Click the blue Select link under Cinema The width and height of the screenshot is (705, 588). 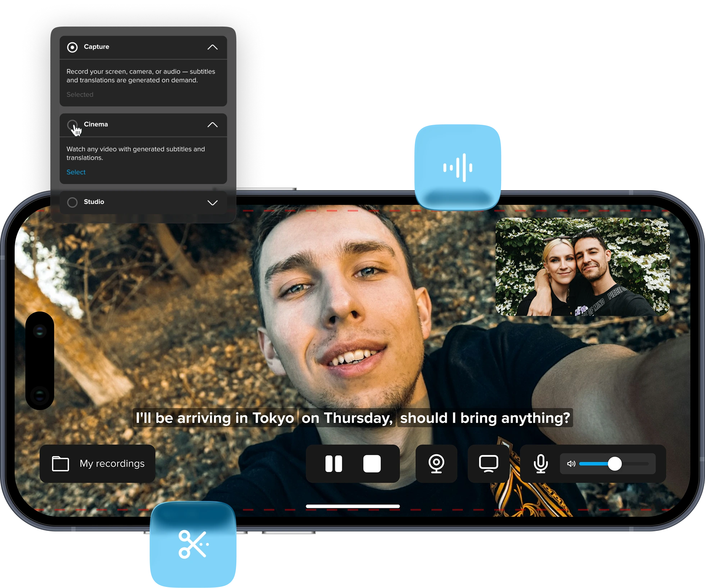76,172
